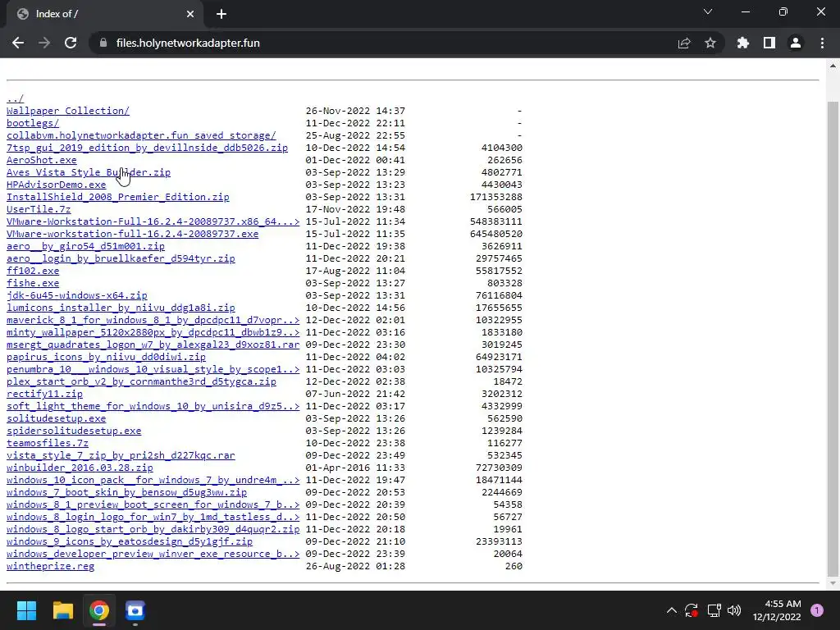Click the scrollbar down arrow

(833, 583)
